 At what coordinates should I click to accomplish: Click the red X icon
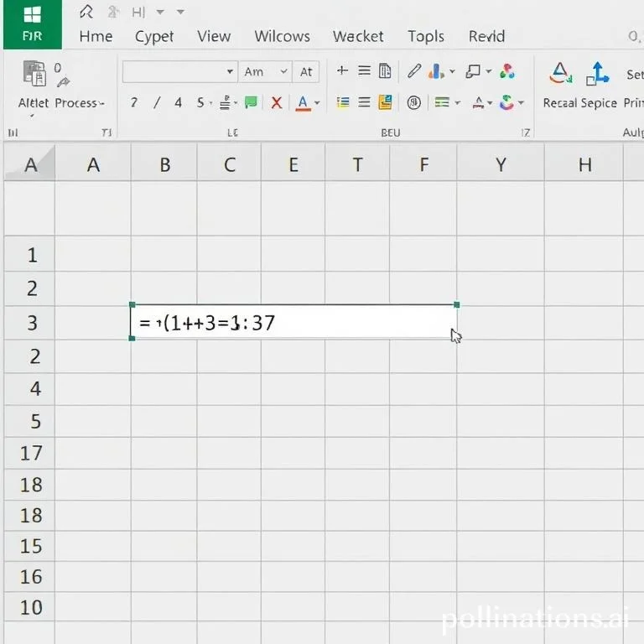(277, 102)
